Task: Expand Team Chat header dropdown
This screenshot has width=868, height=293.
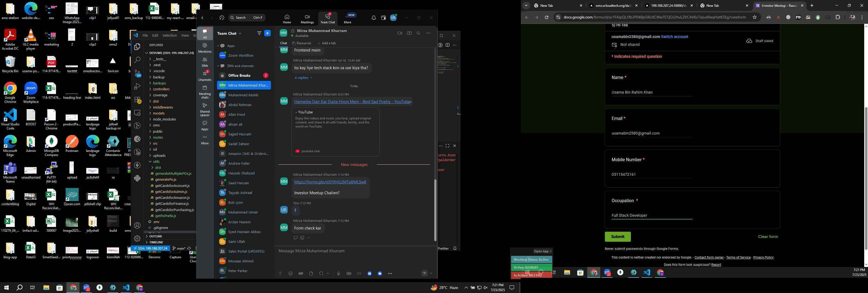Action: 240,33
